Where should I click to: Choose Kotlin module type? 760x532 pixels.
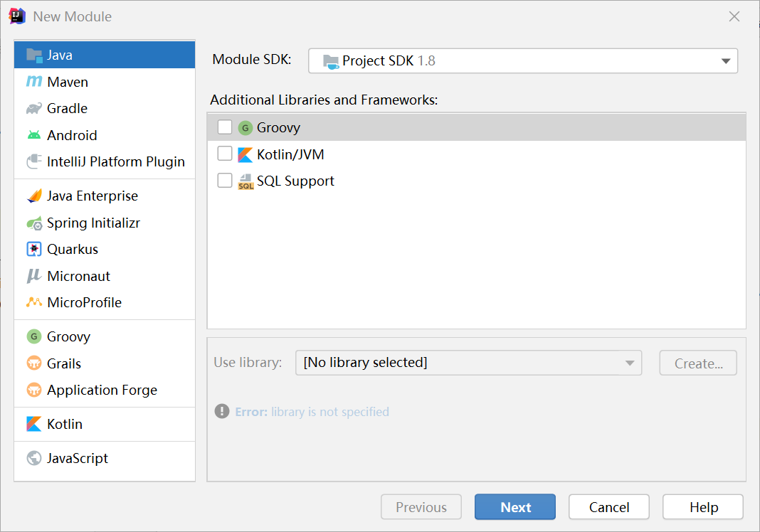[105, 424]
